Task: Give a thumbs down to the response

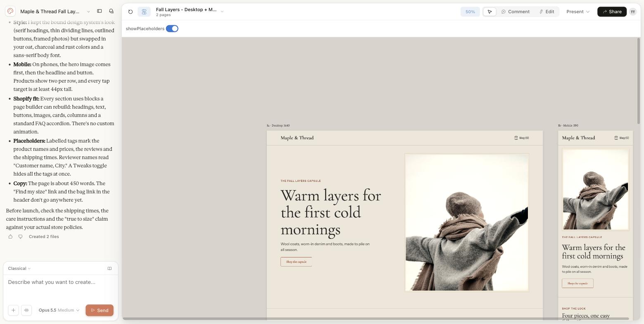Action: click(x=20, y=237)
